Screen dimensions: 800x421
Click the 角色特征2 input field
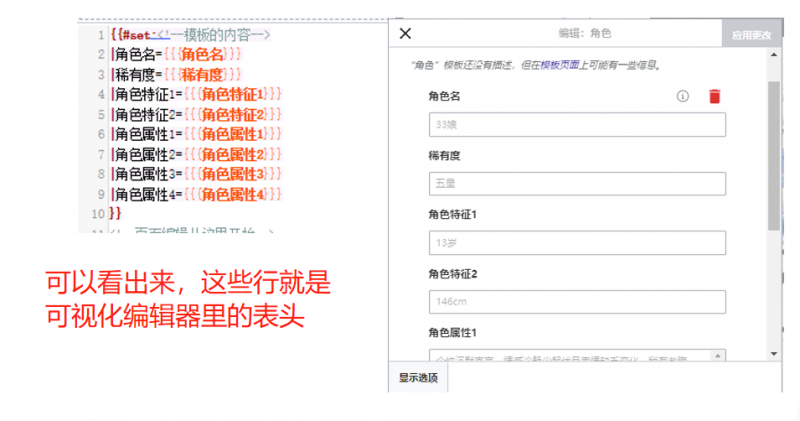coord(577,302)
